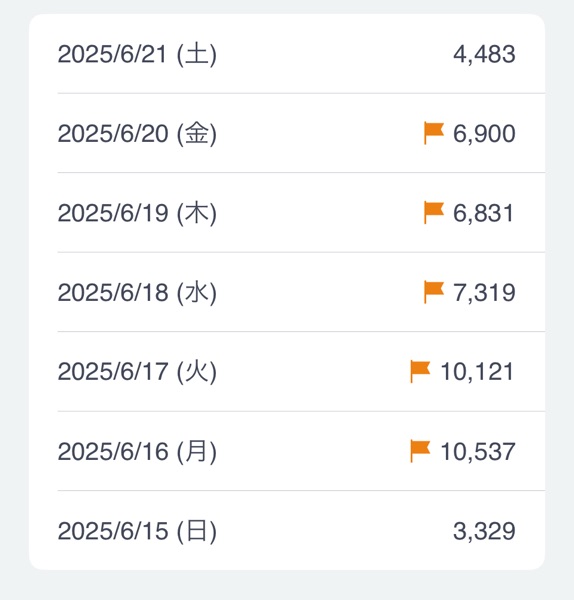Tap the 10,121 step count
Screen dimensions: 574x600
coord(477,372)
